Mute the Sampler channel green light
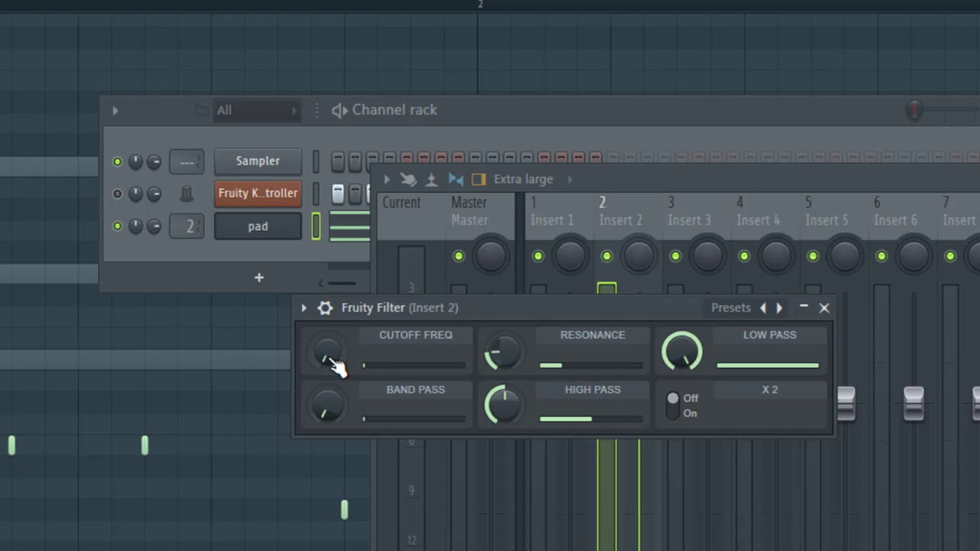The width and height of the screenshot is (980, 551). (x=117, y=161)
